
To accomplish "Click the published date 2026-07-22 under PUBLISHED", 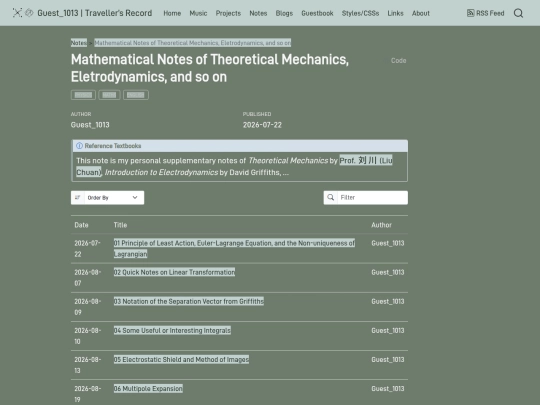I will [262, 125].
